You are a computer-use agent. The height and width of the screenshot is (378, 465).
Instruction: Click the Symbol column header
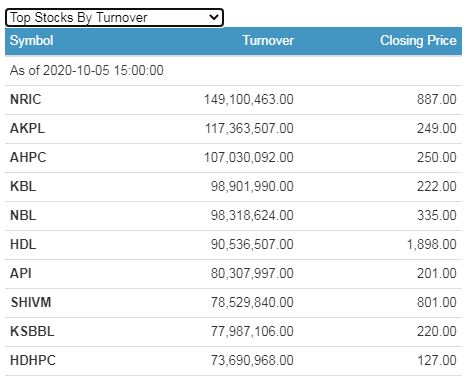point(32,41)
